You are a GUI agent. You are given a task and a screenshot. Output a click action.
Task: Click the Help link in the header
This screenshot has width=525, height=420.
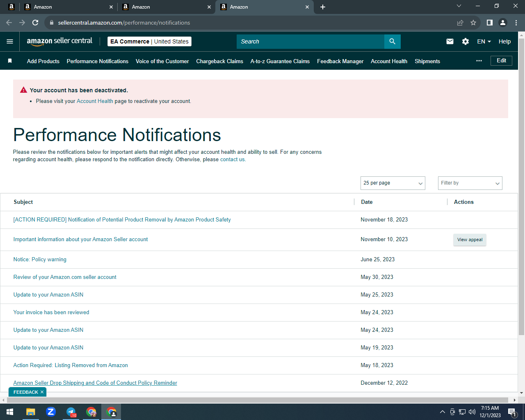tap(504, 41)
